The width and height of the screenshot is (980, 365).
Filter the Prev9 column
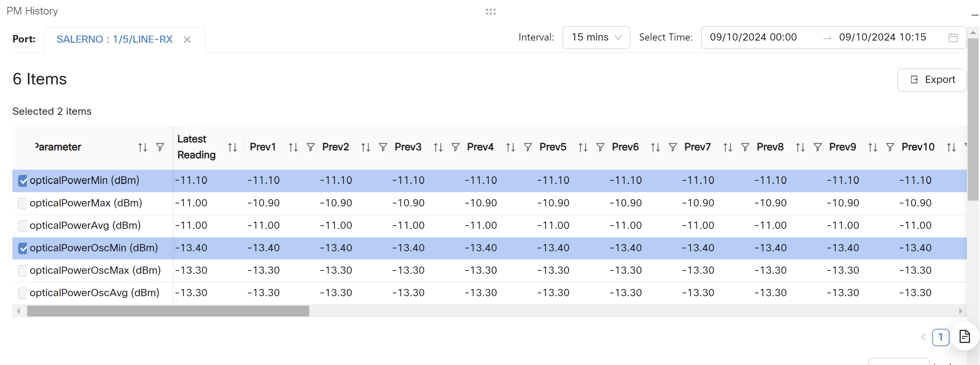890,147
